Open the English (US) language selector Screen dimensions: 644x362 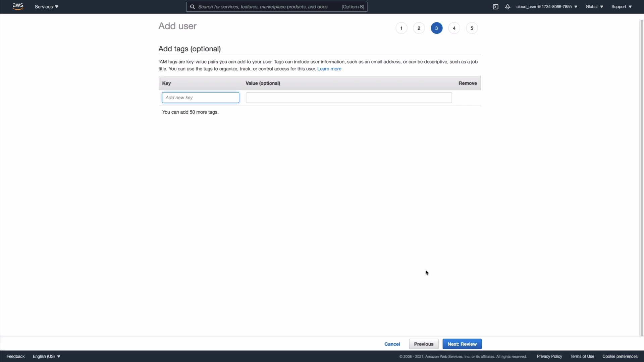pos(47,356)
